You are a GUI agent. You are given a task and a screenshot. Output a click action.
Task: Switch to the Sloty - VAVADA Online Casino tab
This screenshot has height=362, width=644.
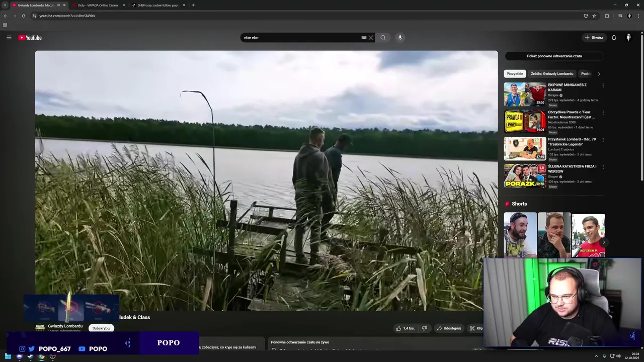(98, 5)
